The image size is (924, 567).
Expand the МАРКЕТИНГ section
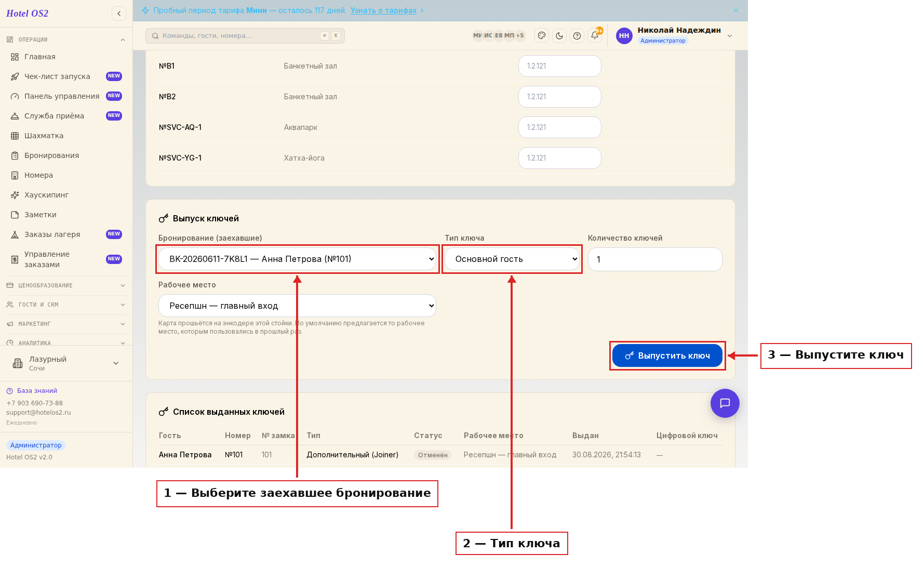[66, 324]
